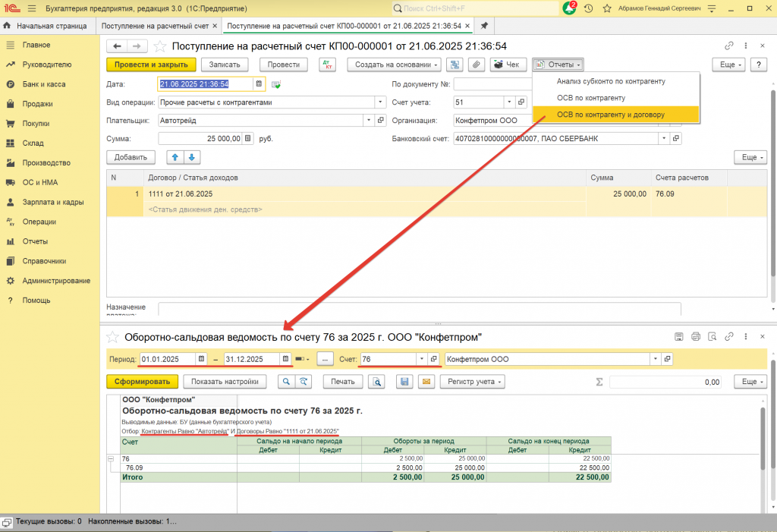Close the Поступление на расчетный счет list tab

pos(215,26)
